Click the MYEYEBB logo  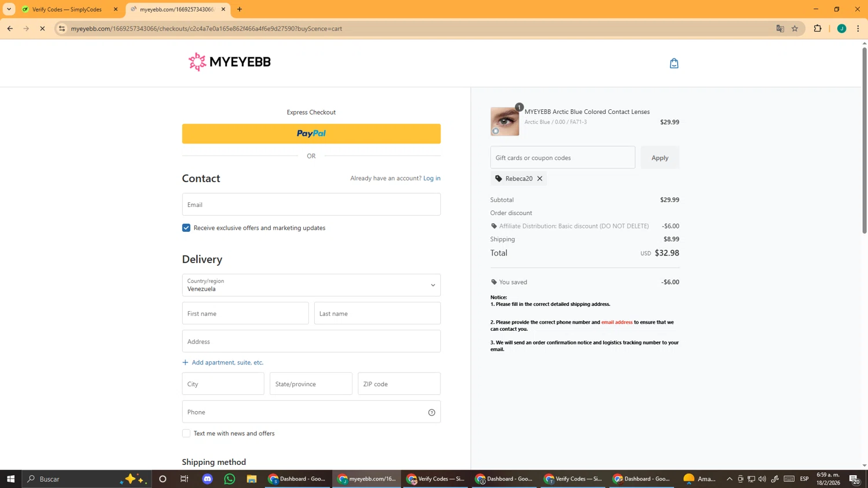[x=229, y=62]
